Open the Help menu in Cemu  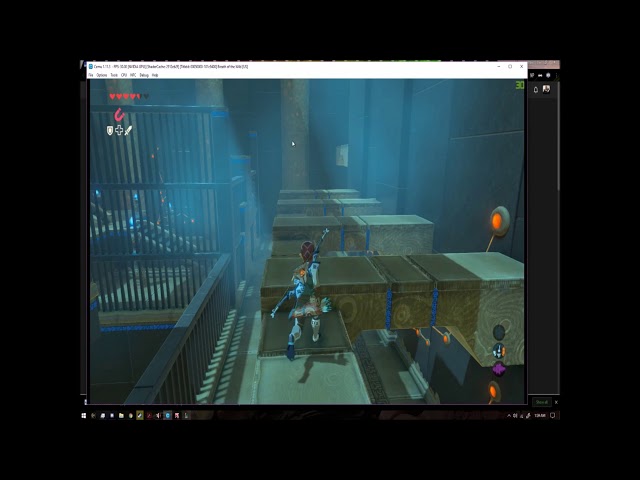[155, 75]
